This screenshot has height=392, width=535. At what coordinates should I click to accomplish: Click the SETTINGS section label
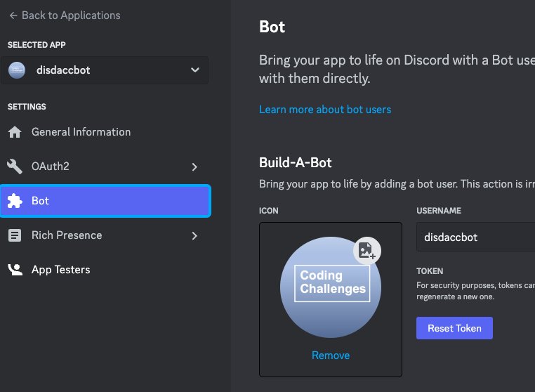pyautogui.click(x=27, y=107)
